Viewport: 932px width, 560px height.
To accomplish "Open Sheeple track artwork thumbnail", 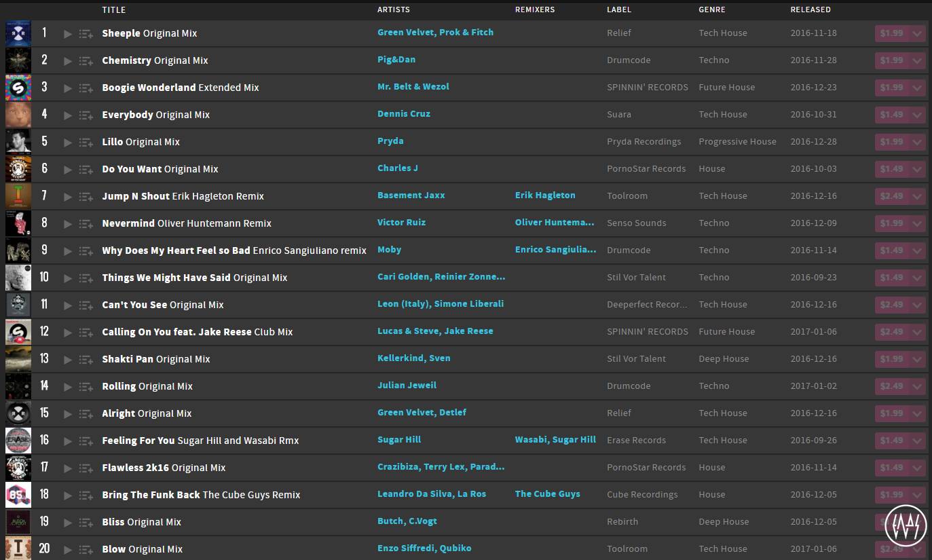I will (18, 33).
